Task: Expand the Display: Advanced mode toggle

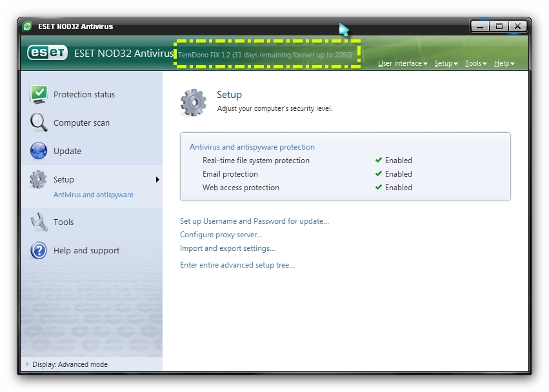Action: [27, 364]
